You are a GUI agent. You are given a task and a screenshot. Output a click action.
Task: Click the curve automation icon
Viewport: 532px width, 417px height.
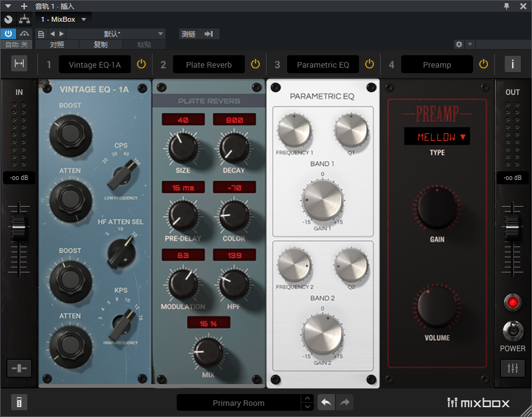24,34
